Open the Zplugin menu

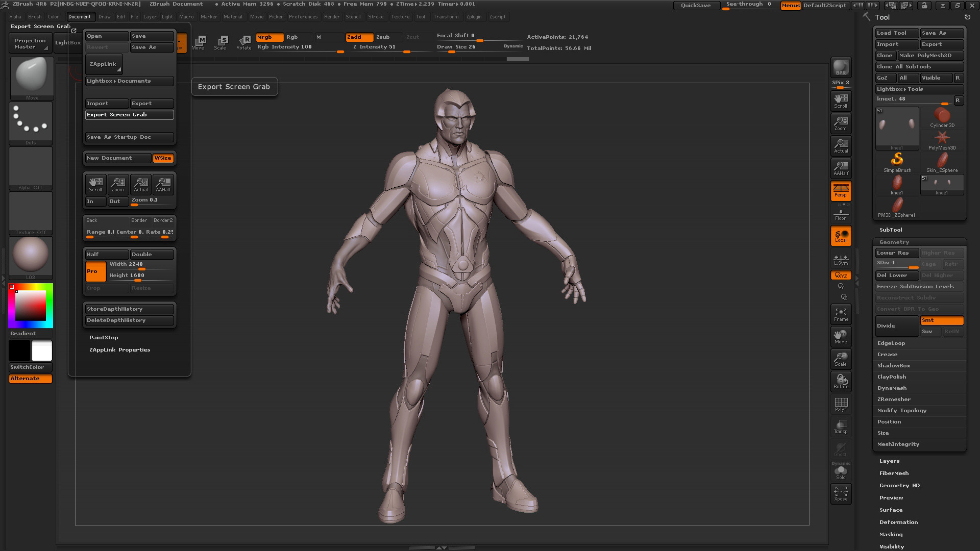click(x=474, y=17)
